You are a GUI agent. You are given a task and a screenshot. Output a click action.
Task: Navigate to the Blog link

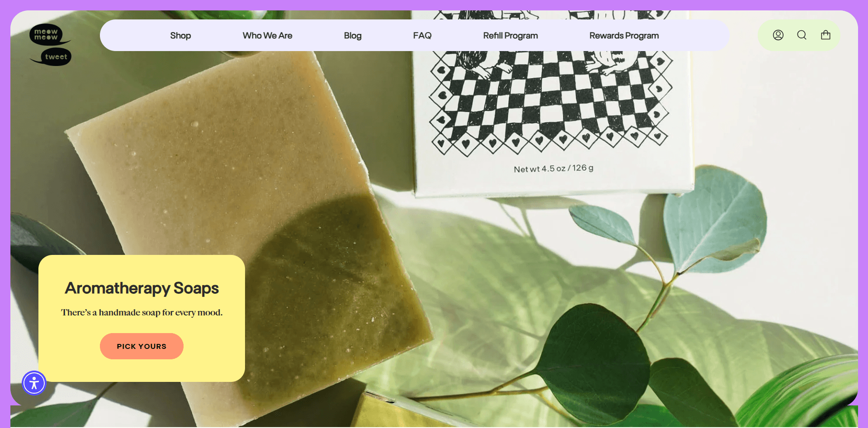tap(352, 36)
